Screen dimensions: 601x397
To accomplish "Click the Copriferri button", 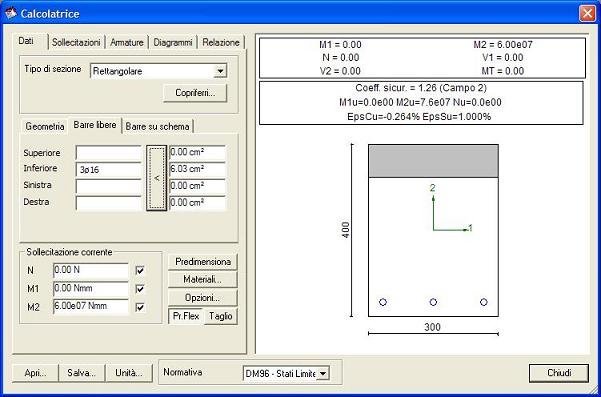I will coord(195,93).
